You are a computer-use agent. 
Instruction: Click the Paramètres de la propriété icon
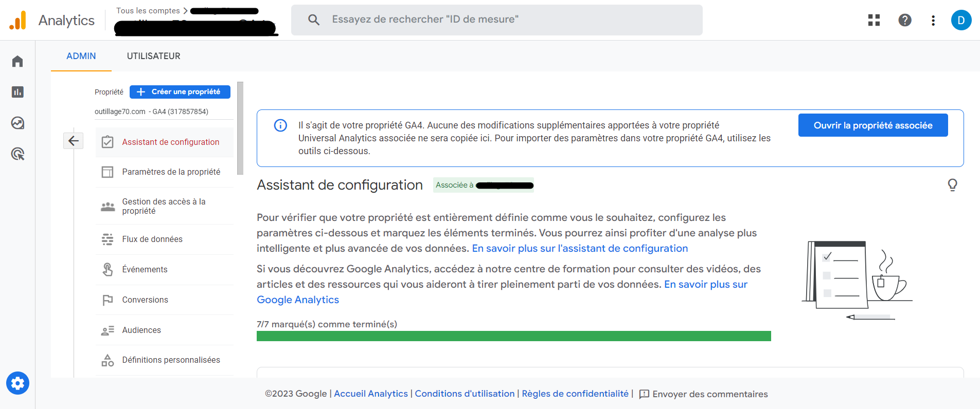[108, 172]
